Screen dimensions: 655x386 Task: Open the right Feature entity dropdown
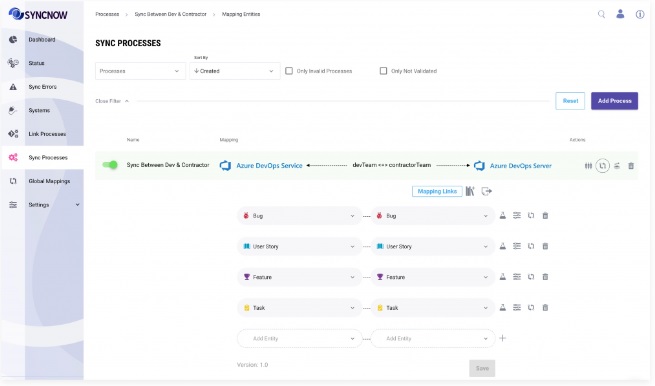[433, 277]
